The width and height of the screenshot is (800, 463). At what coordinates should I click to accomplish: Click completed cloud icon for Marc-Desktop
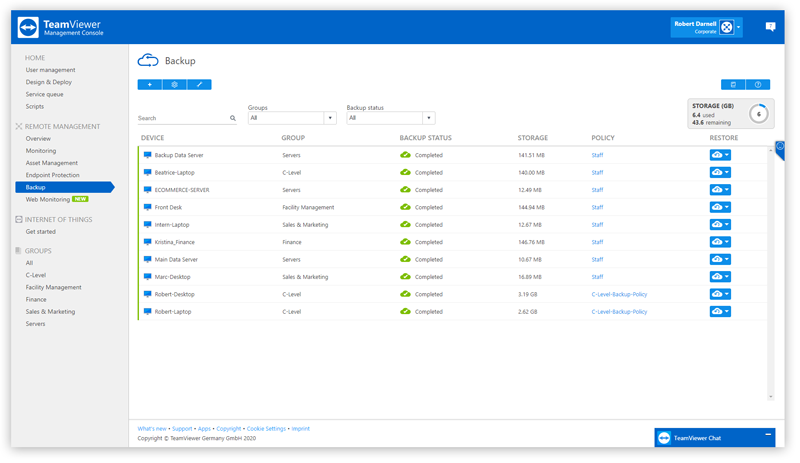(406, 276)
